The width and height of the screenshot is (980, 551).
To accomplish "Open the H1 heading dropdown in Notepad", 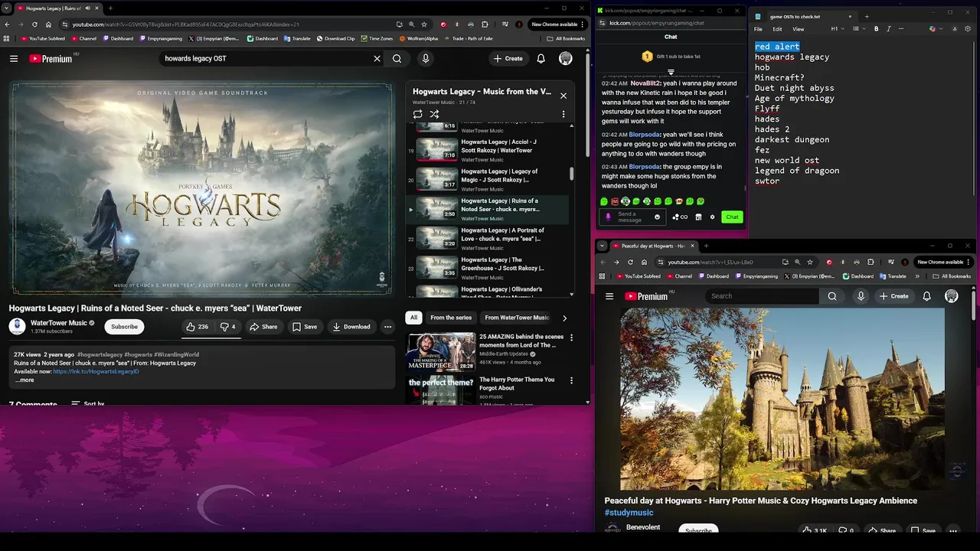I will tap(837, 29).
